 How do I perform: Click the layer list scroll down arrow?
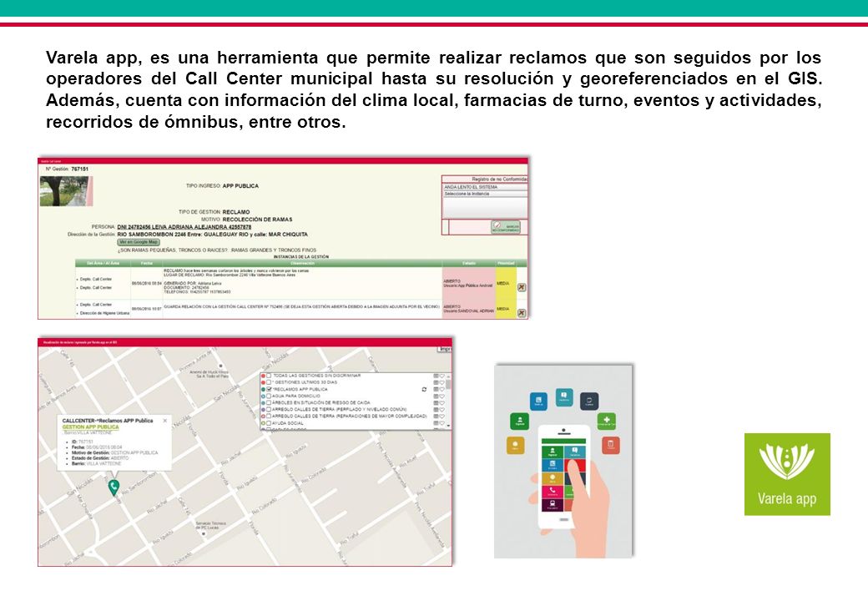click(448, 426)
